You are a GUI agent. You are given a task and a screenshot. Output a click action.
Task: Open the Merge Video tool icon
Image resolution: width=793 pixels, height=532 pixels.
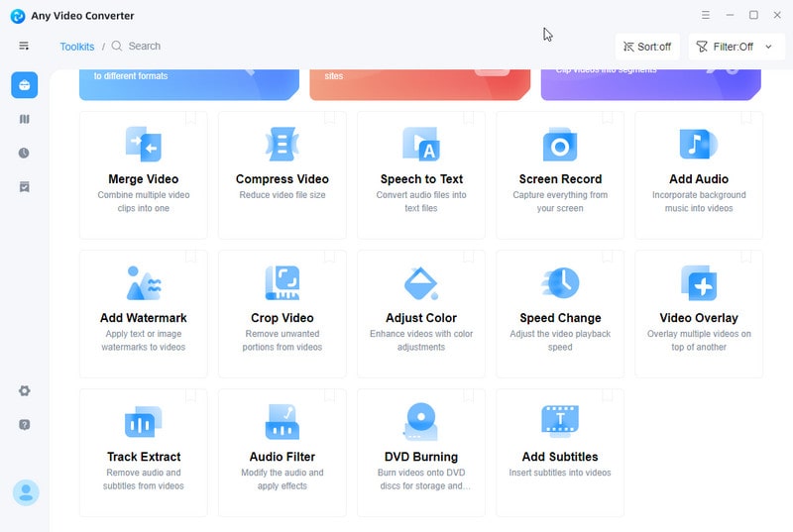(143, 145)
